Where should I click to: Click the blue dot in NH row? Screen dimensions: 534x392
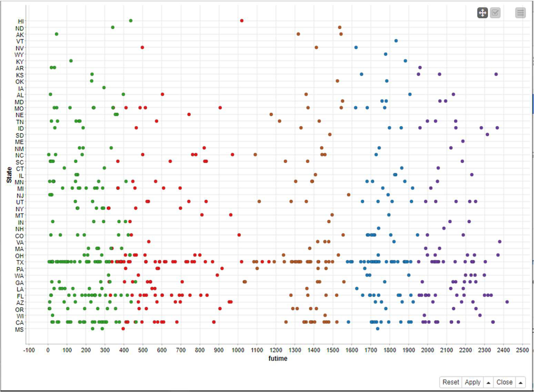(x=378, y=228)
